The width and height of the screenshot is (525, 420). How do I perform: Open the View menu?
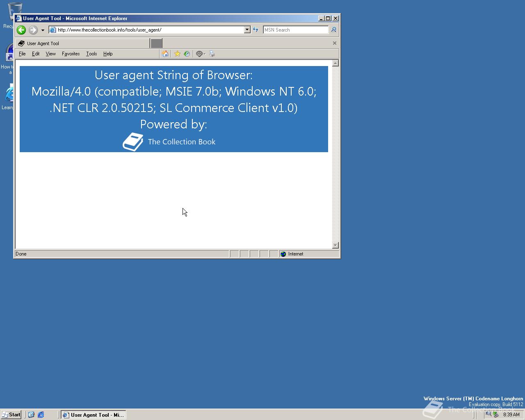coord(50,54)
